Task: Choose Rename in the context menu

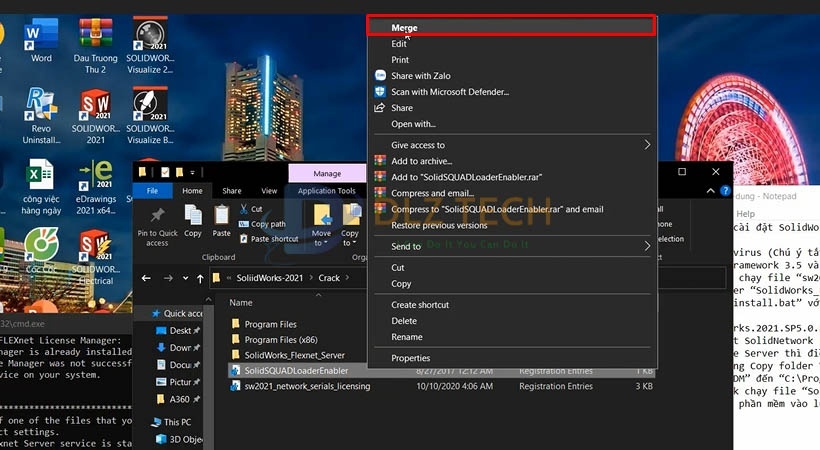Action: tap(511, 337)
